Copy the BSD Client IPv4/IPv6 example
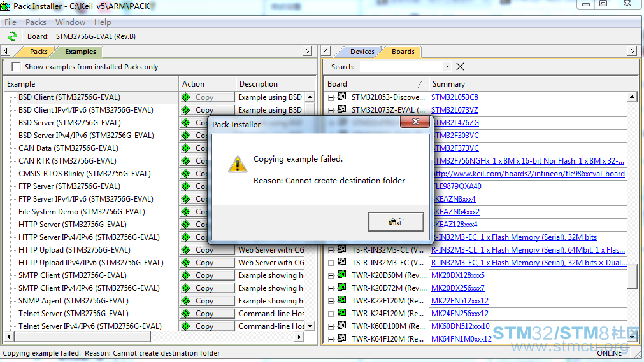644x362 pixels. point(208,110)
